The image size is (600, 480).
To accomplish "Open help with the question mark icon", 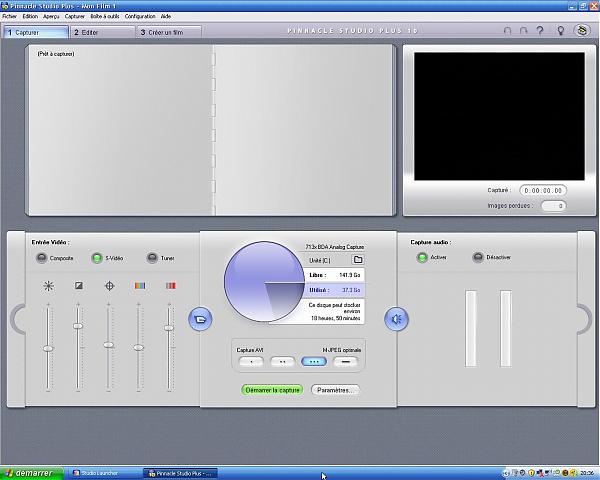I will [540, 31].
